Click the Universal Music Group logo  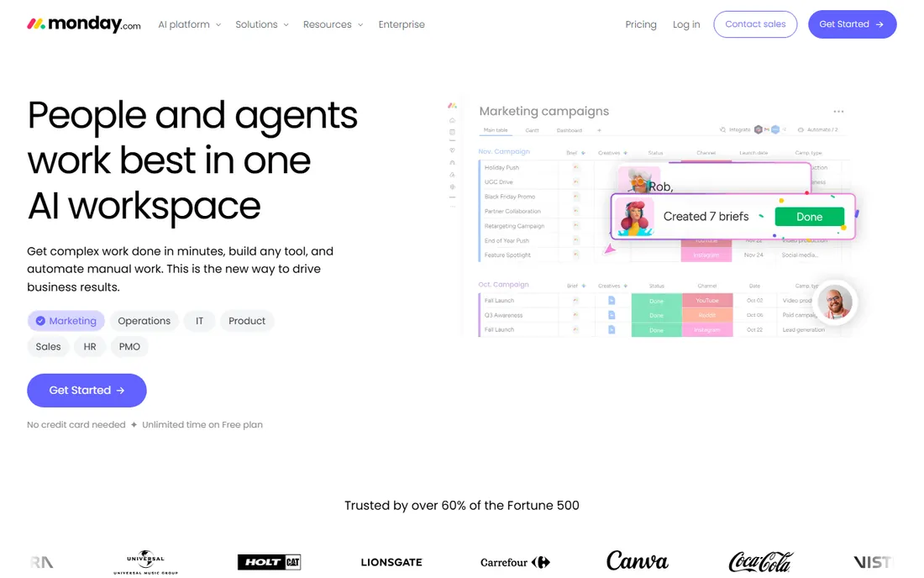pos(145,563)
